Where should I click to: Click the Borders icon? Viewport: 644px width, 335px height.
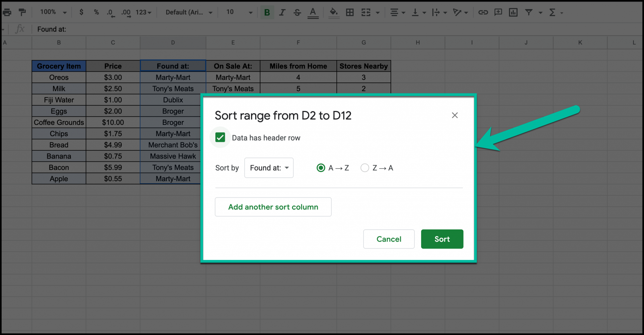[x=350, y=12]
